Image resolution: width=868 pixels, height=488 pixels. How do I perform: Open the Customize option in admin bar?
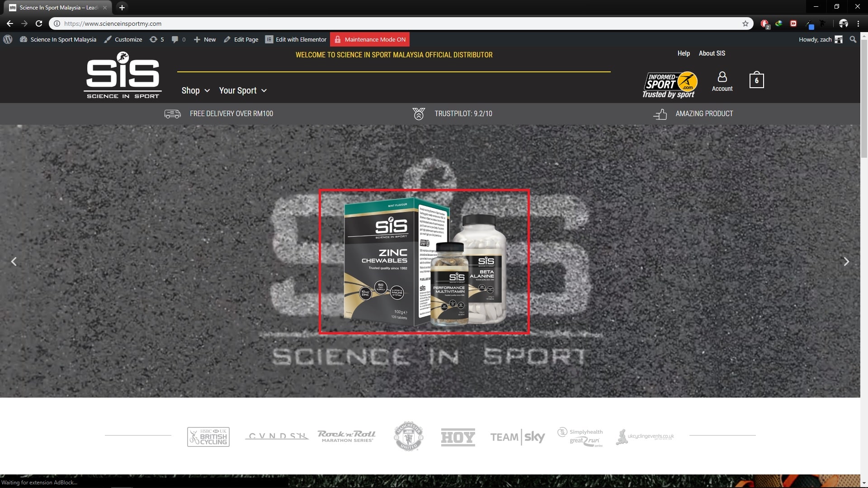[x=123, y=39]
